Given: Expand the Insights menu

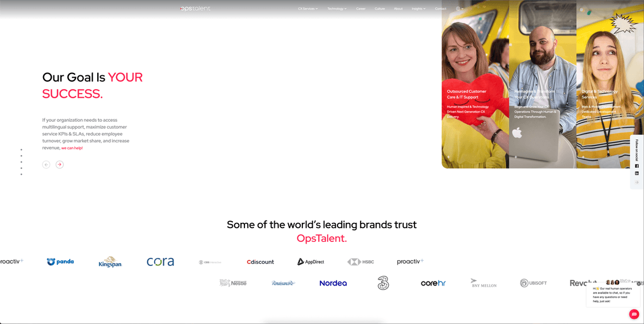Looking at the screenshot, I should pyautogui.click(x=419, y=9).
